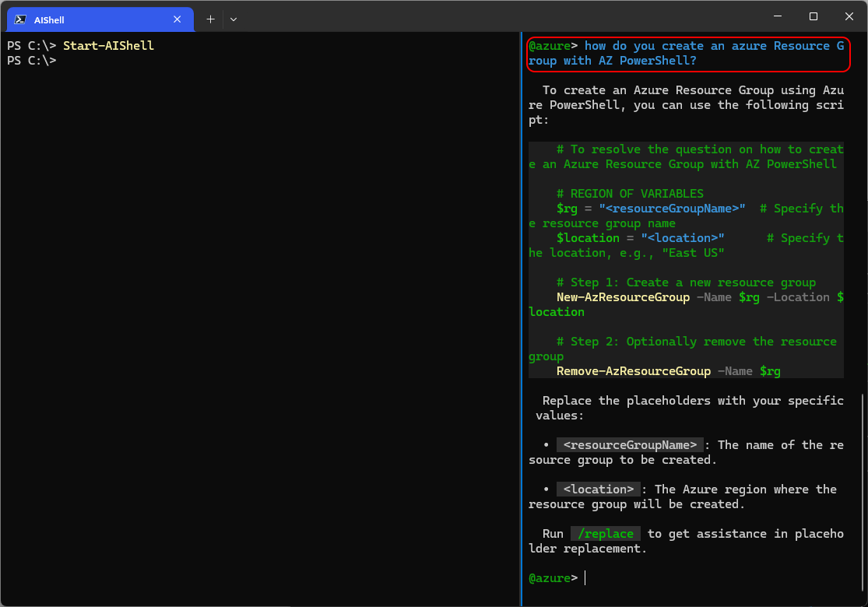868x607 pixels.
Task: Expand the new tab profile dropdown
Action: coord(234,19)
